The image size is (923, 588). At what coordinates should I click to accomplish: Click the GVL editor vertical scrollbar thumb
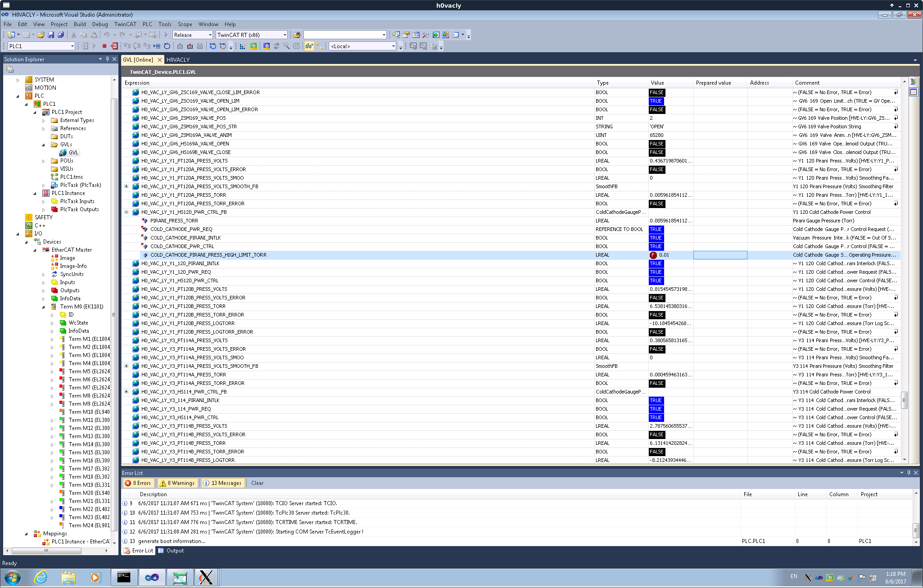tap(905, 399)
